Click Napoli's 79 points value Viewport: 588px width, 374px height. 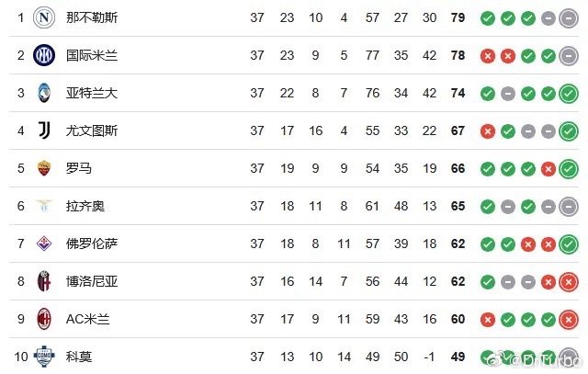[x=458, y=17]
